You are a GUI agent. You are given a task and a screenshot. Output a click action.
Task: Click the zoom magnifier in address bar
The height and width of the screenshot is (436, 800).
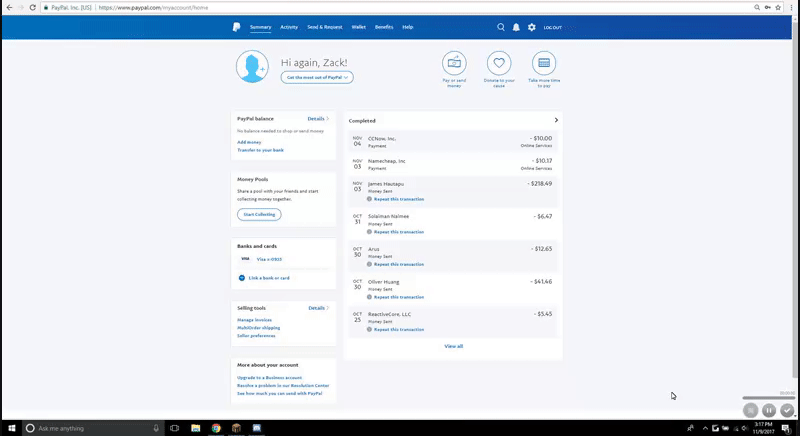pyautogui.click(x=757, y=8)
